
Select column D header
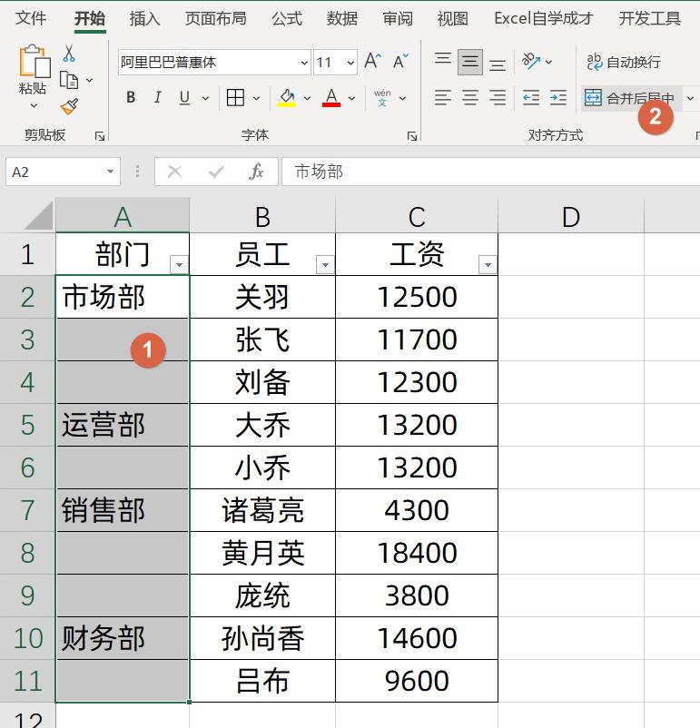pos(571,216)
